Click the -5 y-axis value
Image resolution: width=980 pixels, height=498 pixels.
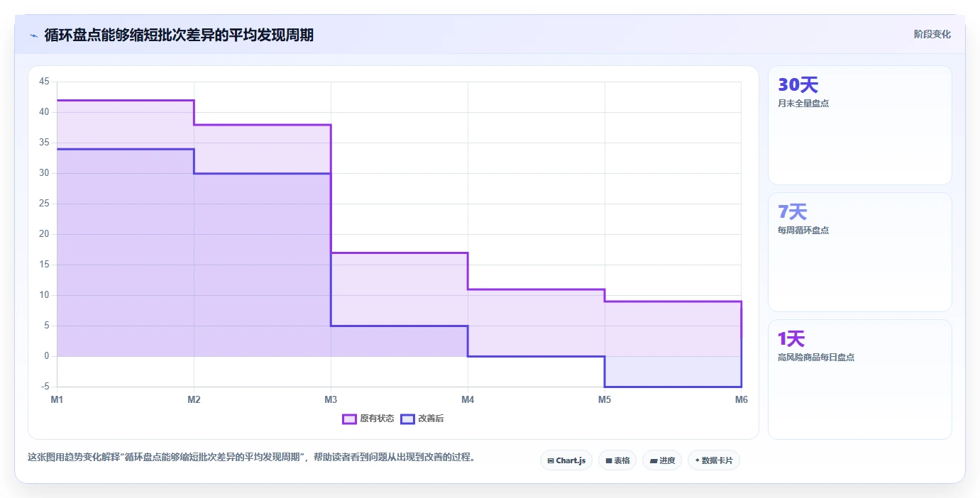tap(45, 387)
